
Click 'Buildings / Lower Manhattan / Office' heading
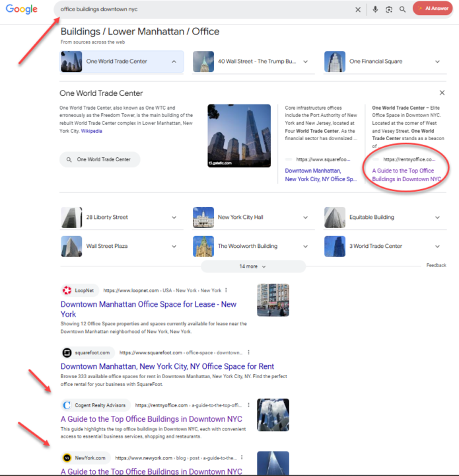click(x=140, y=32)
